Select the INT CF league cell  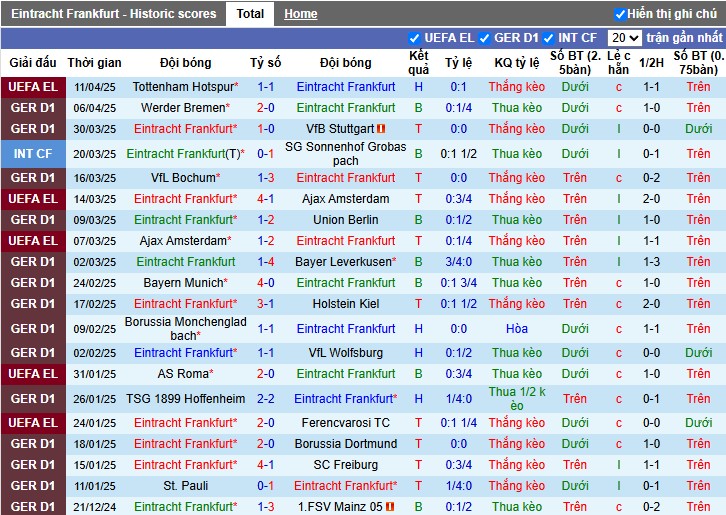33,154
